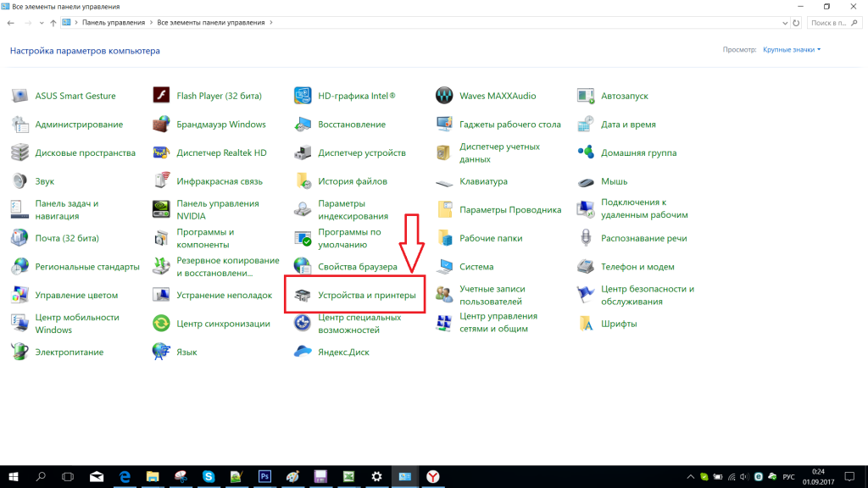Screen dimensions: 868x488
Task: Show hidden system tray icons
Action: pos(690,477)
